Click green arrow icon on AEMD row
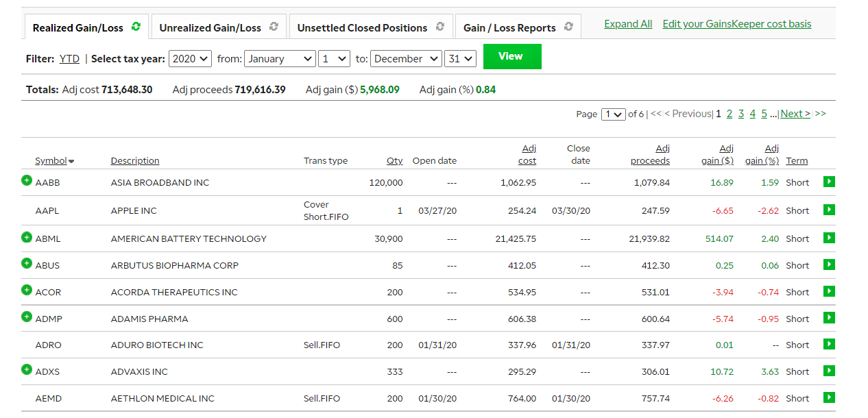 click(830, 397)
